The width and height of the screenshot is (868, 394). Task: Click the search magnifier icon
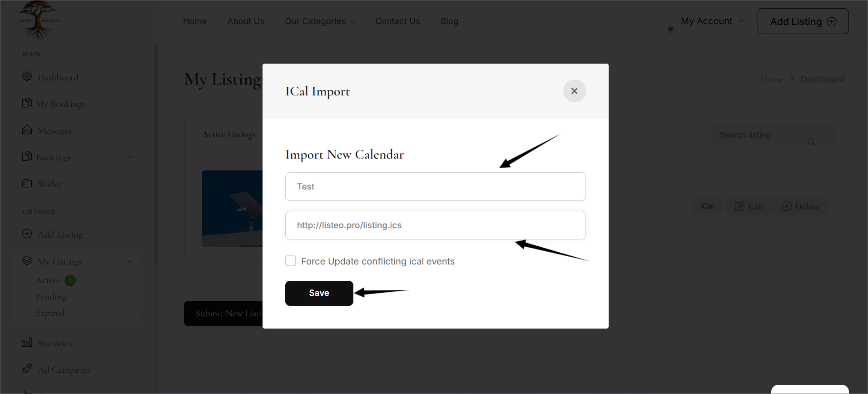click(811, 142)
